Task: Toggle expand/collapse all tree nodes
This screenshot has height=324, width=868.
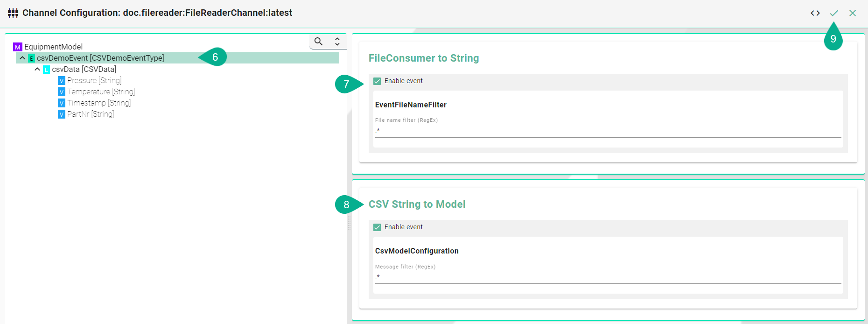Action: click(x=337, y=42)
